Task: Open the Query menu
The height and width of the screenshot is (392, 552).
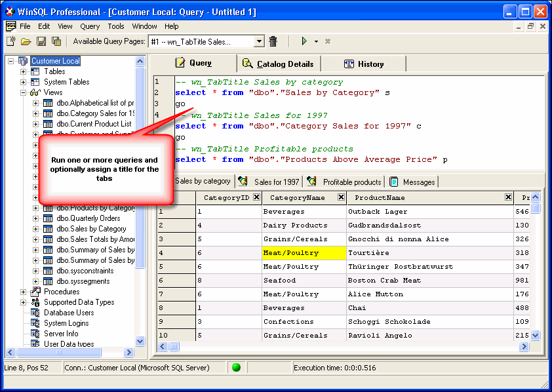Action: (90, 26)
